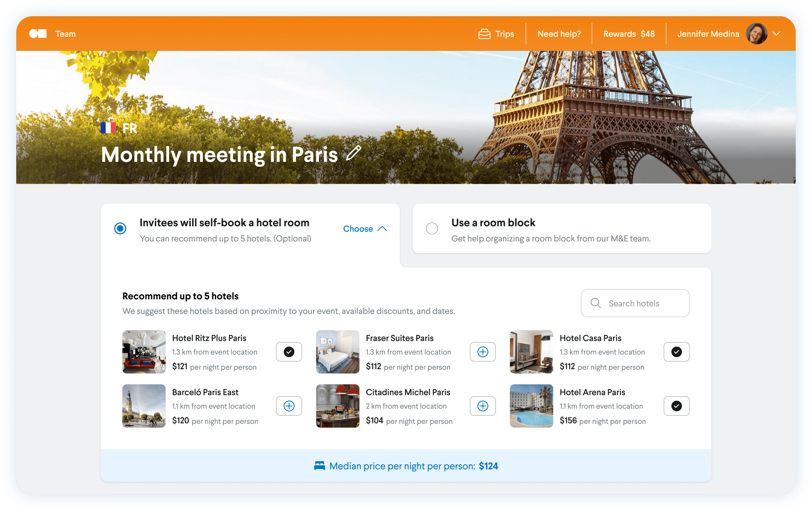
Task: Open the user account dropdown chevron
Action: [x=776, y=34]
